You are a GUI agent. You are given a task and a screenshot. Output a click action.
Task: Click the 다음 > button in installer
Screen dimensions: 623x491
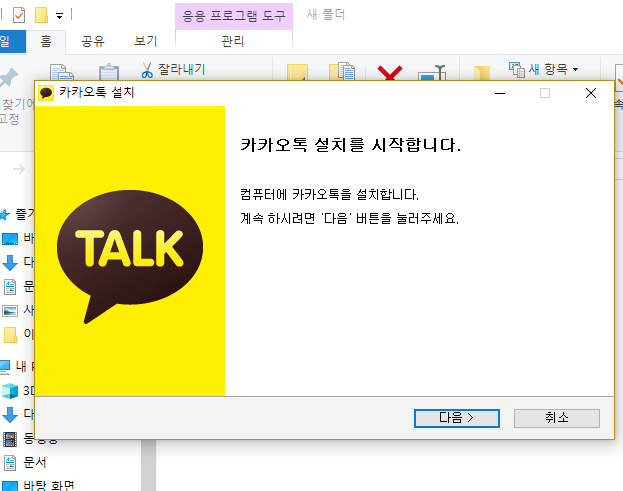pyautogui.click(x=457, y=418)
